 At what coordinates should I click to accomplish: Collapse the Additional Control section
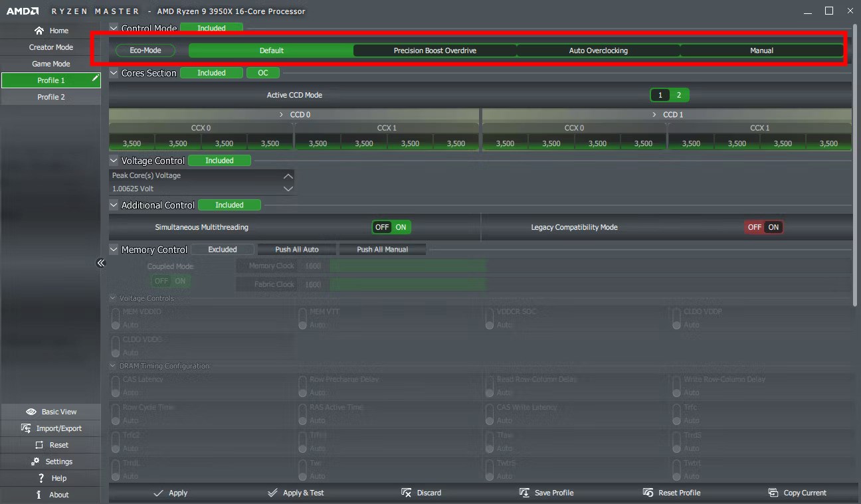(x=114, y=205)
